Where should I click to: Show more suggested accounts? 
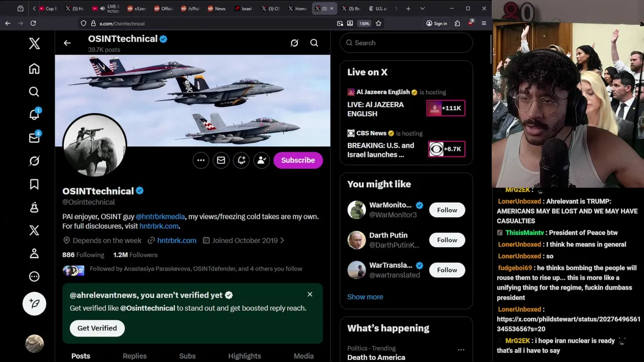click(365, 297)
